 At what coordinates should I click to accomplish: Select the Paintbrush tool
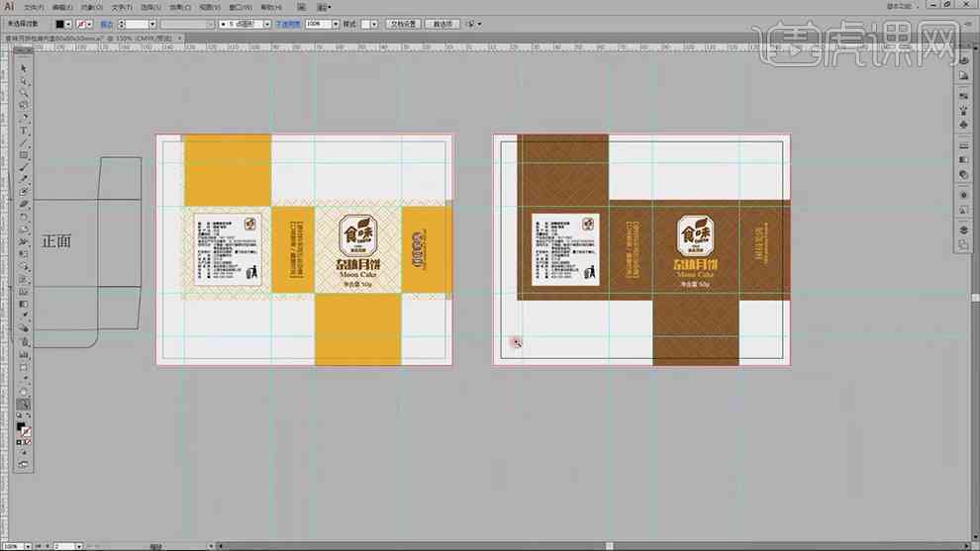24,167
